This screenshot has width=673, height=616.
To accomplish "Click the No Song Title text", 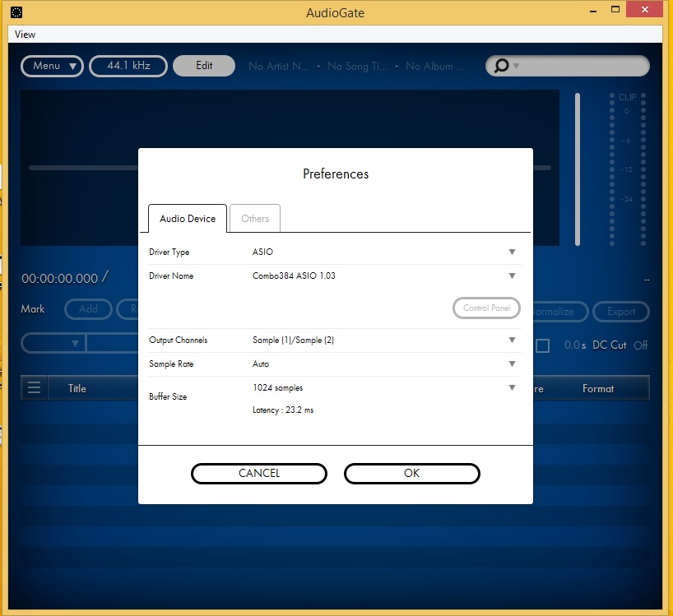I will point(357,66).
